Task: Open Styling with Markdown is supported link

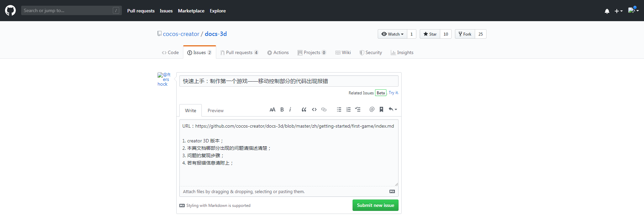Action: pos(215,206)
